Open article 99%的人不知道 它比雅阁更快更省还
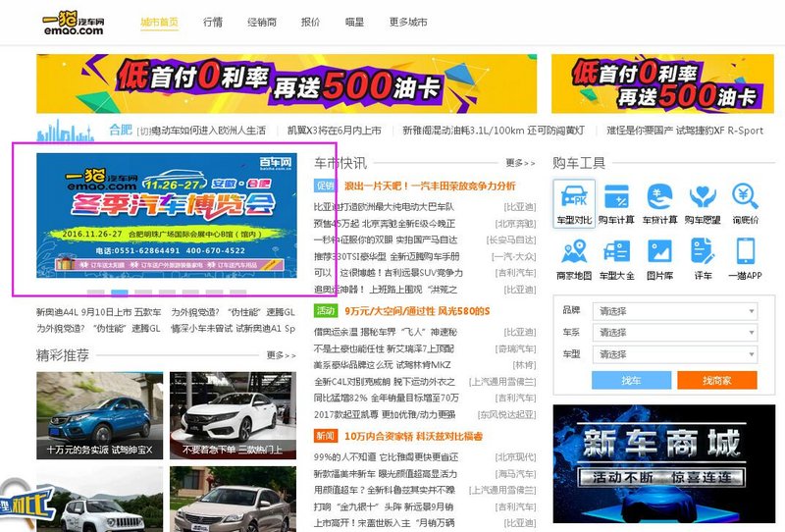The image size is (785, 532). (x=386, y=457)
